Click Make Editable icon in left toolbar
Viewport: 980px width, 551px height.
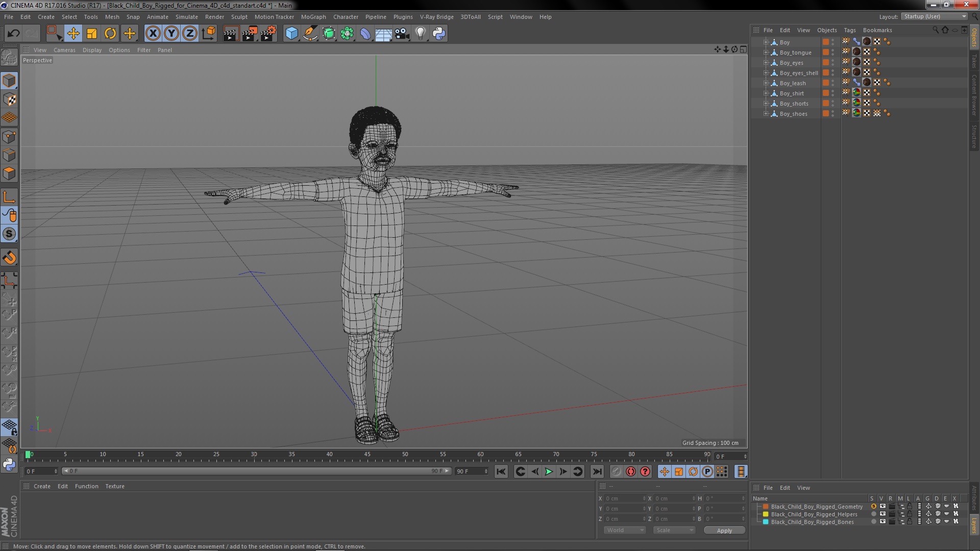click(9, 57)
